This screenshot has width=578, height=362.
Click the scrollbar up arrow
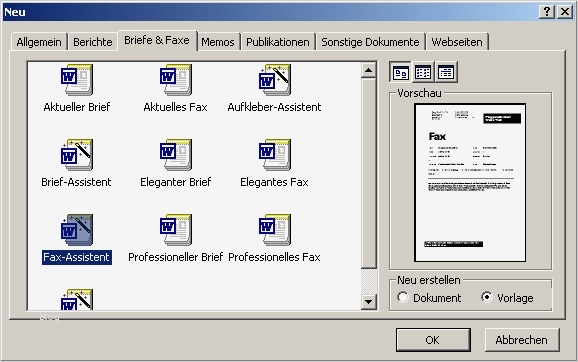tap(368, 70)
